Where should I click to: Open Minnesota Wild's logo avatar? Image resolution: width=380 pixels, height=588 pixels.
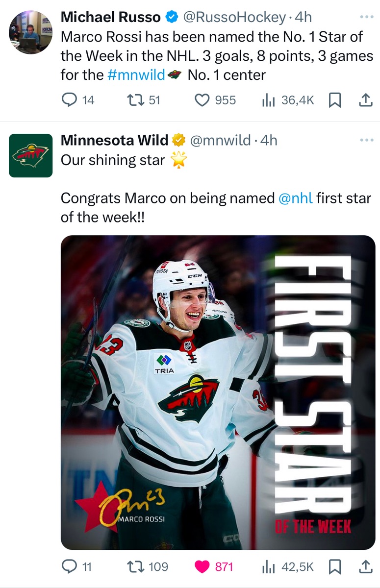tap(30, 155)
